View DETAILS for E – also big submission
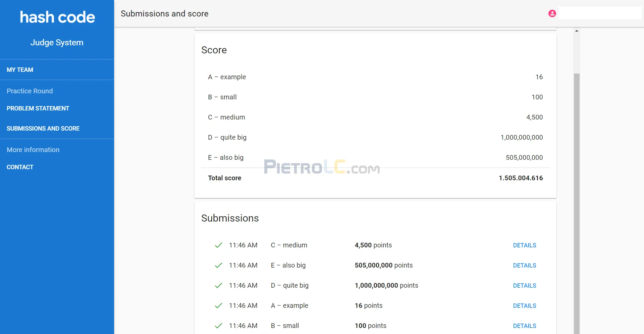Screen dimensions: 644x334 click(525, 266)
